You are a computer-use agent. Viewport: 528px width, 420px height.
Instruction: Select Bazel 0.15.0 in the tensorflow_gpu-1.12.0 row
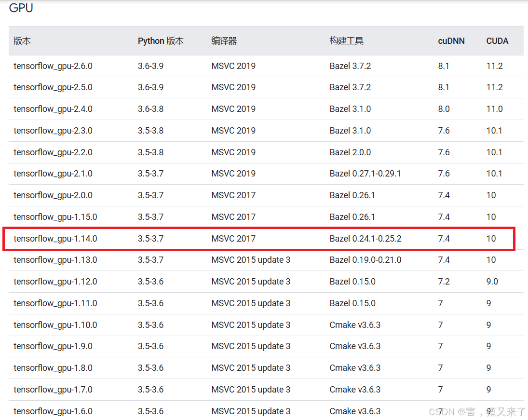pyautogui.click(x=352, y=282)
